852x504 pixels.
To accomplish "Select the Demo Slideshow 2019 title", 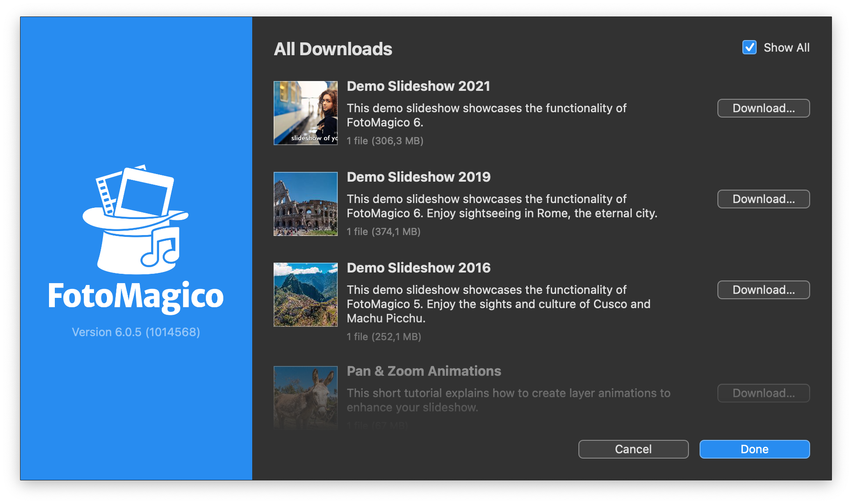I will pos(418,177).
